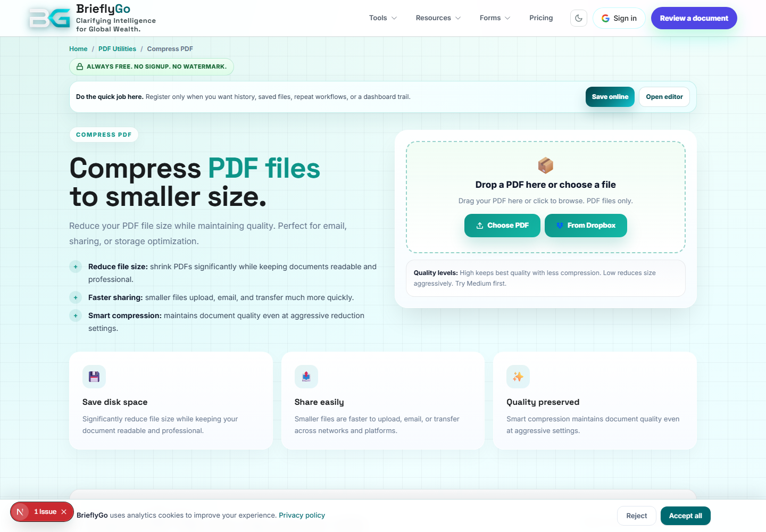
Task: Accept all cookies
Action: [x=685, y=516]
